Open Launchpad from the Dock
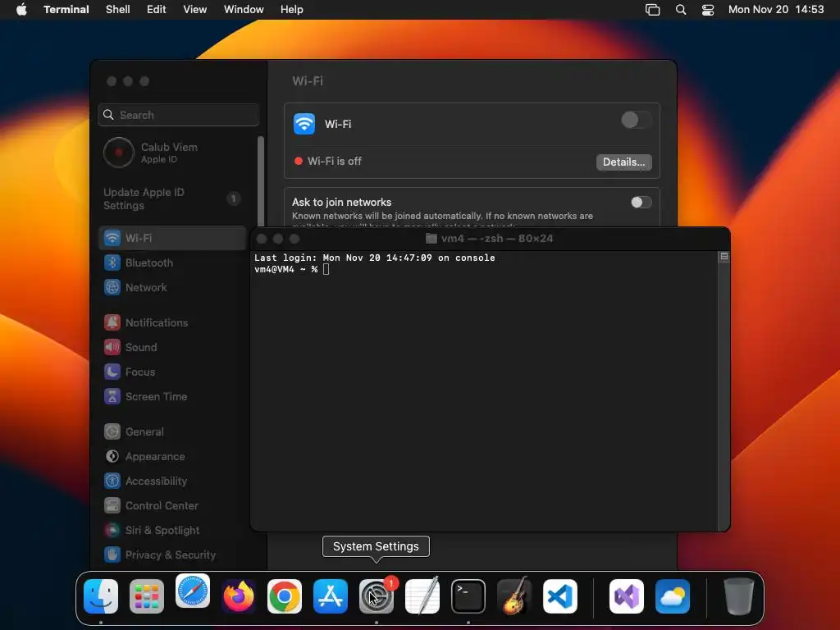This screenshot has height=630, width=840. point(147,596)
